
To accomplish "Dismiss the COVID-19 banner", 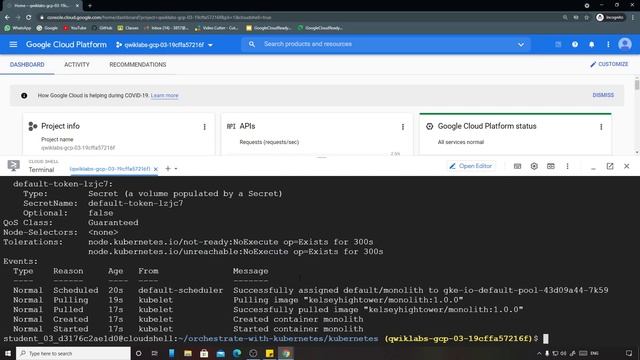I will (603, 95).
